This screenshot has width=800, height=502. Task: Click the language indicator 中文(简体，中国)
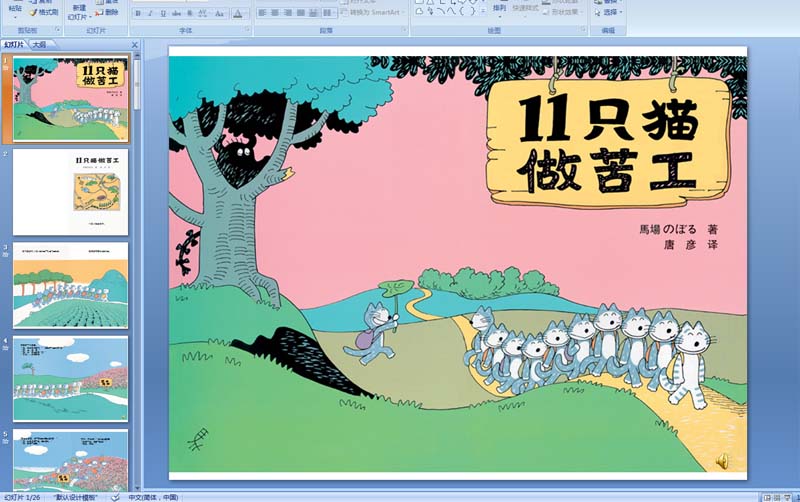click(153, 497)
